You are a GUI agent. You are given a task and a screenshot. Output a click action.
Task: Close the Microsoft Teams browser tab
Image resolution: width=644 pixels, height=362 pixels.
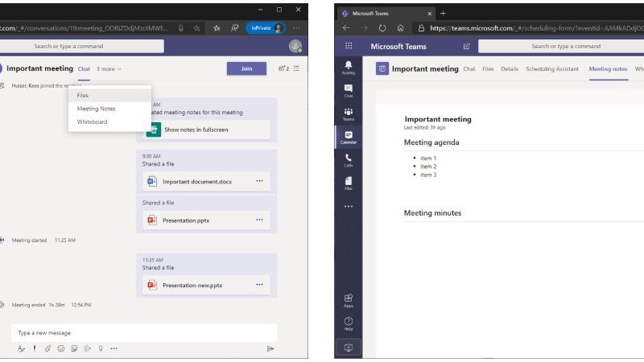click(x=430, y=14)
